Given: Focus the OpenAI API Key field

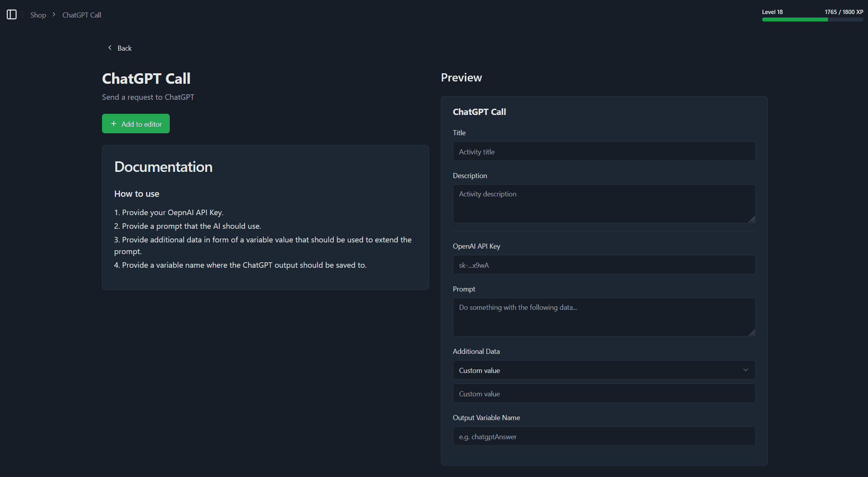Looking at the screenshot, I should (604, 265).
